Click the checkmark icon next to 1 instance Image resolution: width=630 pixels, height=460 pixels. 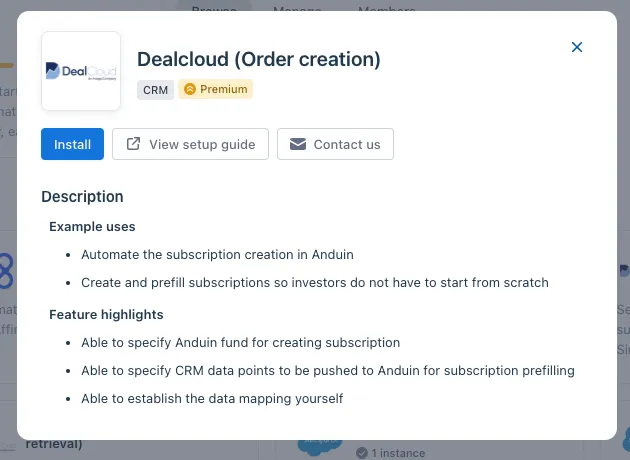362,453
